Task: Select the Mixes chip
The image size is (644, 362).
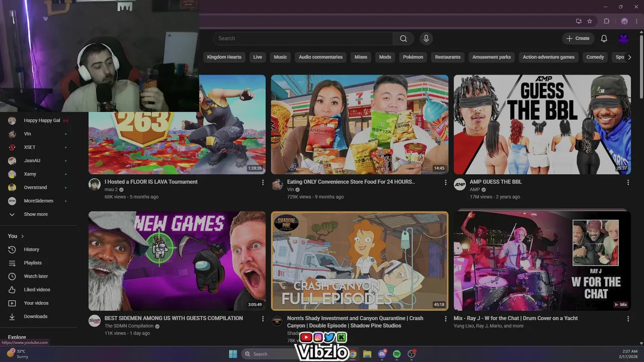Action: click(361, 57)
